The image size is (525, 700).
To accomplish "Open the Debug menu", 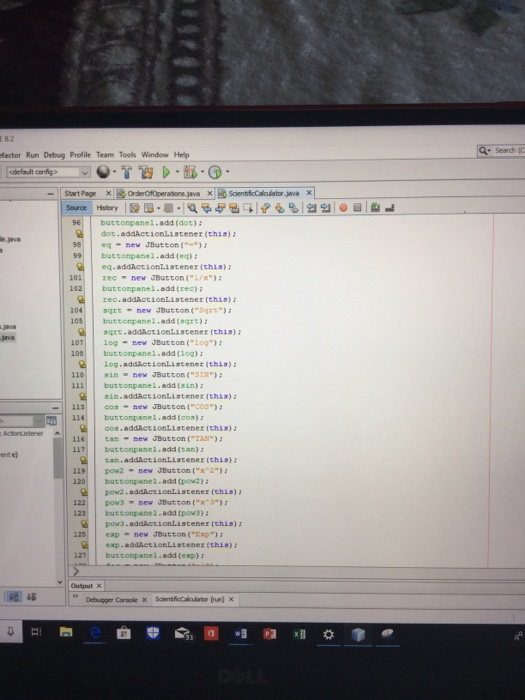I will [54, 155].
